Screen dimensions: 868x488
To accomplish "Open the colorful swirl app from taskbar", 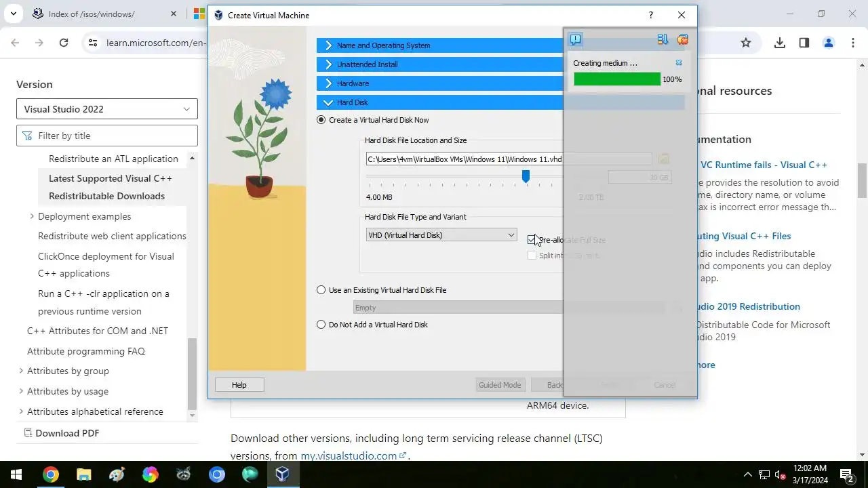I will pos(150,474).
